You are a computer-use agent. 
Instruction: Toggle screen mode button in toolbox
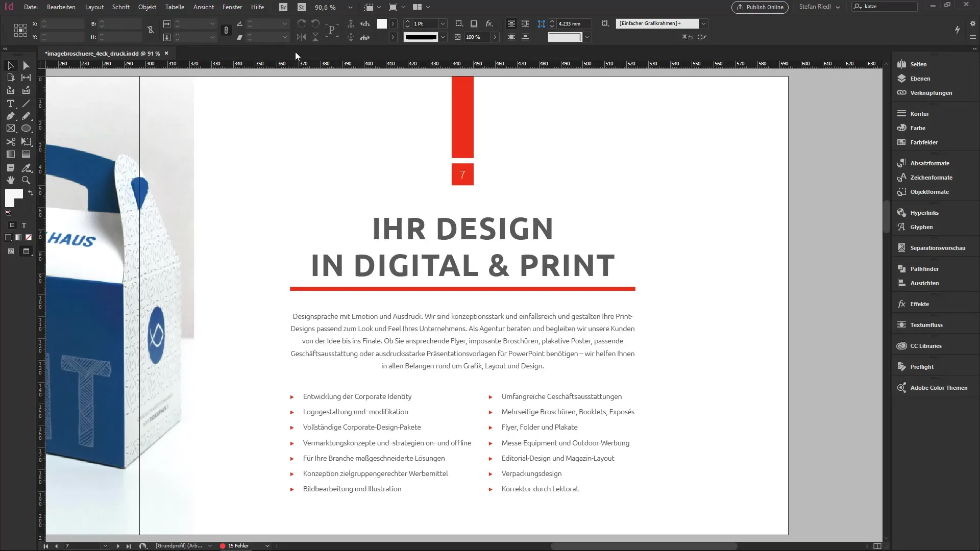pyautogui.click(x=26, y=251)
